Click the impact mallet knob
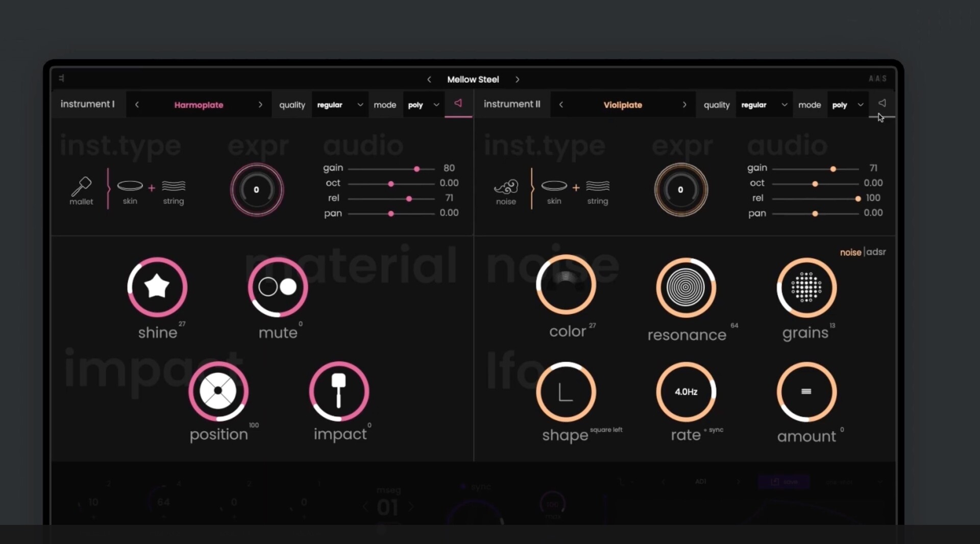This screenshot has width=980, height=544. pyautogui.click(x=339, y=391)
